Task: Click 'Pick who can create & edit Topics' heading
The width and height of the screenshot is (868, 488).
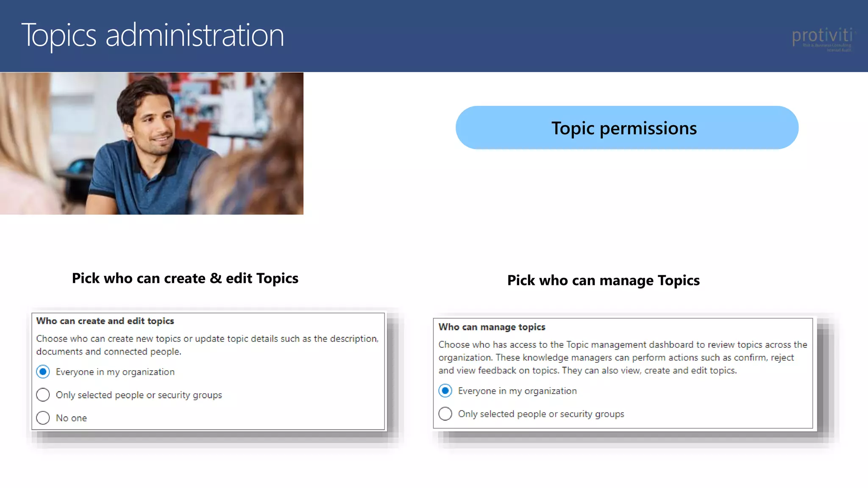Action: (x=185, y=278)
